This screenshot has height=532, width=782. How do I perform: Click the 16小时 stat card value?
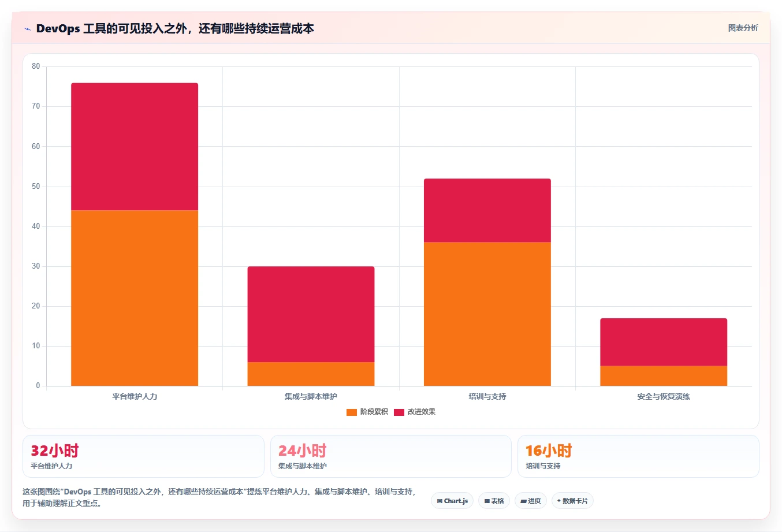(549, 451)
